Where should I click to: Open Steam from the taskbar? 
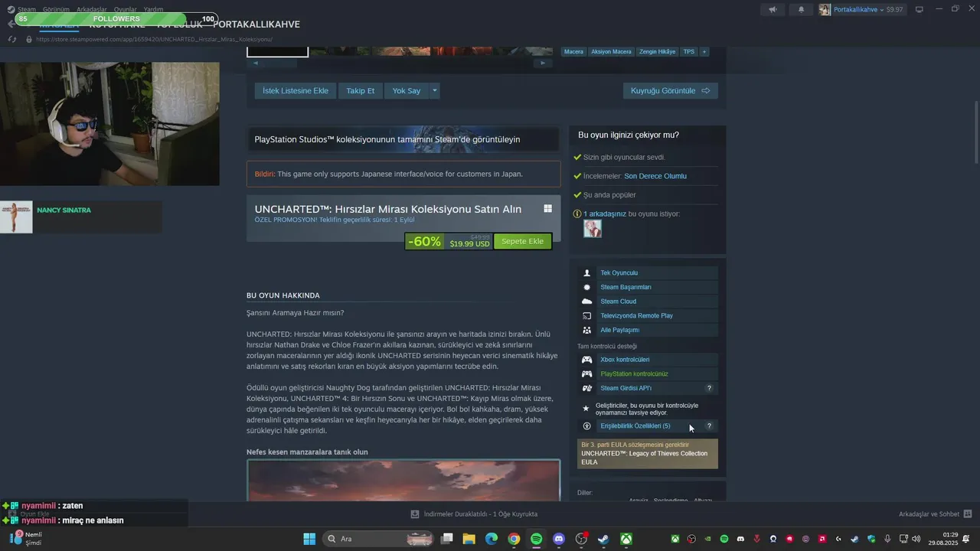tap(603, 539)
